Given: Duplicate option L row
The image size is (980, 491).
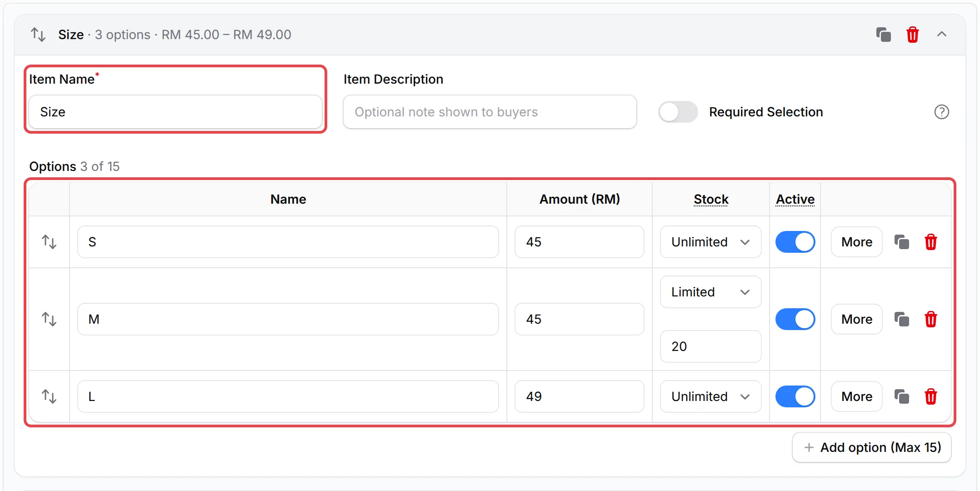Looking at the screenshot, I should 902,396.
